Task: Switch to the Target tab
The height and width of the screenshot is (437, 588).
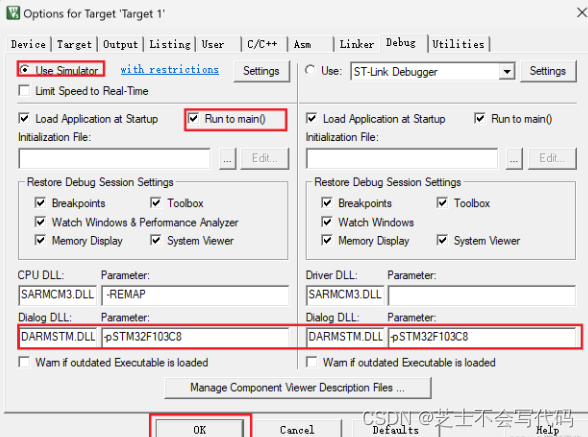Action: 74,44
